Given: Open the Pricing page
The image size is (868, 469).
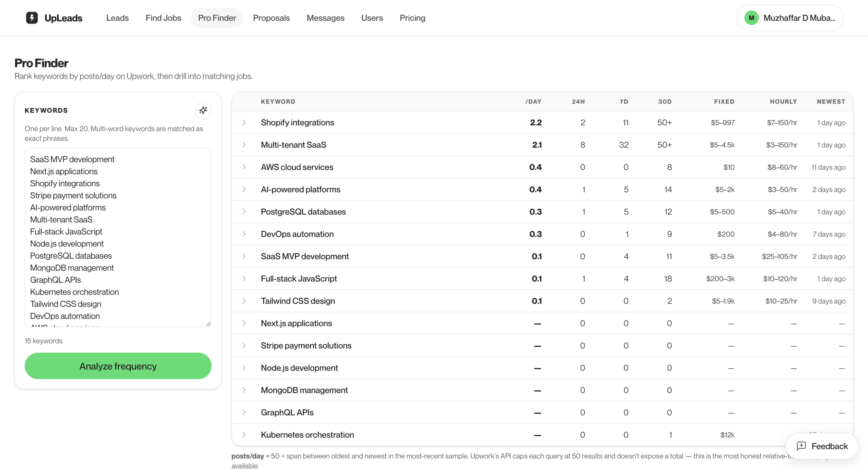Looking at the screenshot, I should [412, 18].
